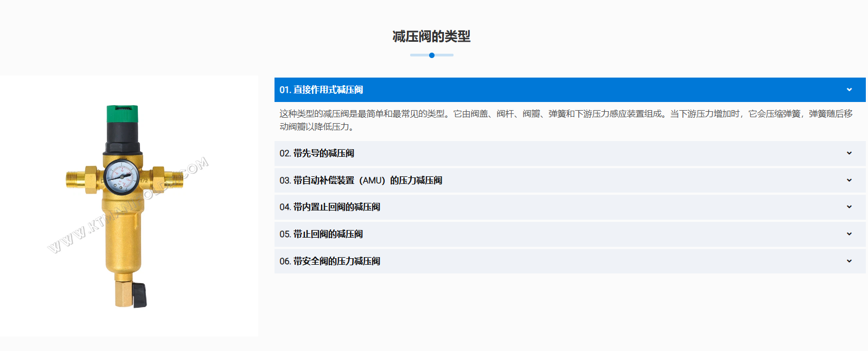
Task: Click chevron arrow on 04 带内置止回阀的减压阀 row
Action: coord(849,207)
